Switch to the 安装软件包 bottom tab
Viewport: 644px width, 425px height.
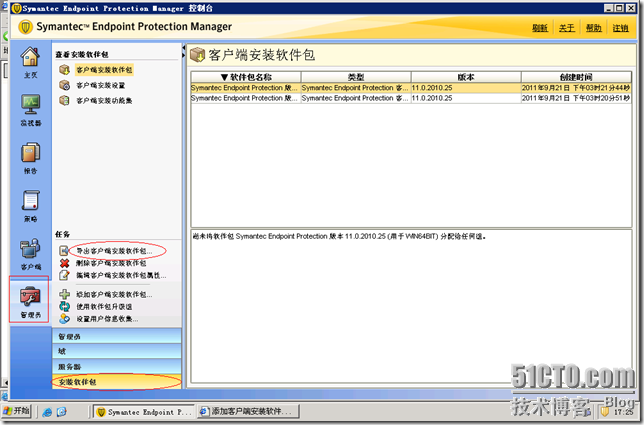coord(117,382)
